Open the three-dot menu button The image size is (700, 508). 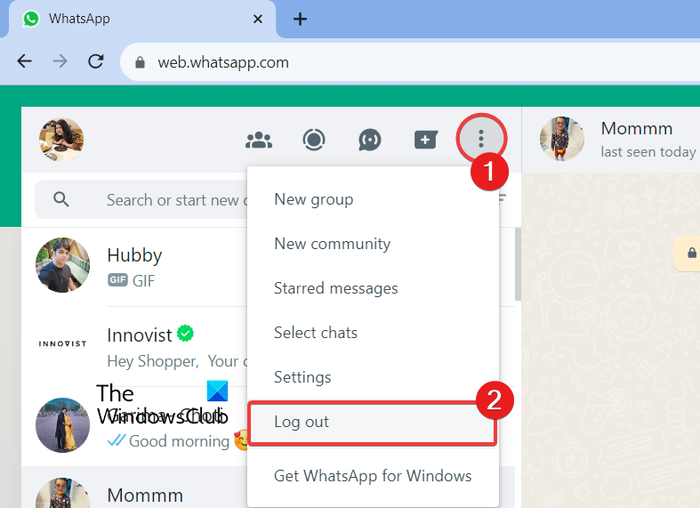tap(481, 139)
